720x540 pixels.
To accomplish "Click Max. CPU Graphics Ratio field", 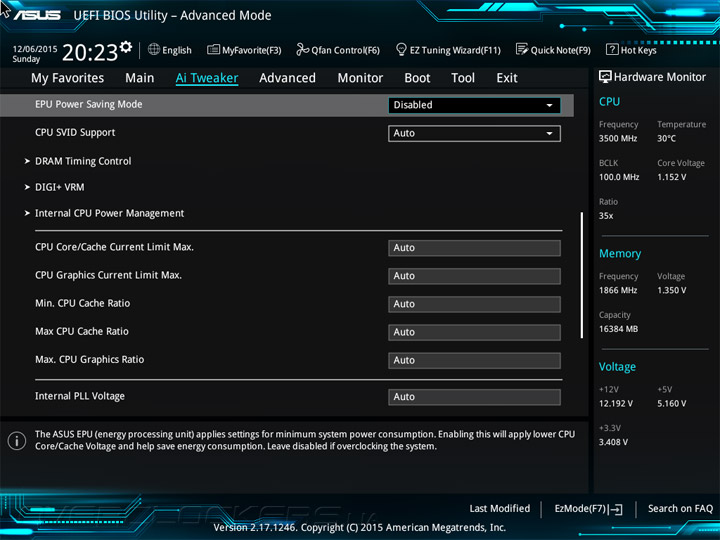I will tap(474, 360).
